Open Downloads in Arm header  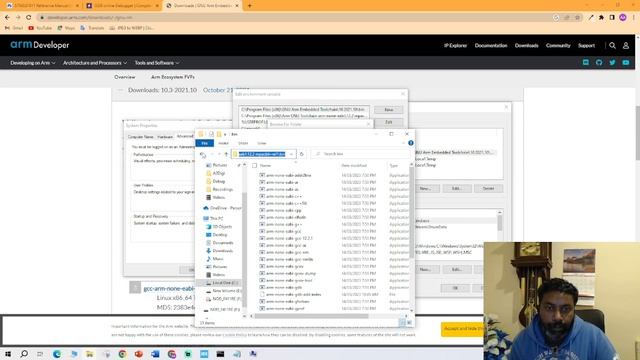pyautogui.click(x=527, y=46)
